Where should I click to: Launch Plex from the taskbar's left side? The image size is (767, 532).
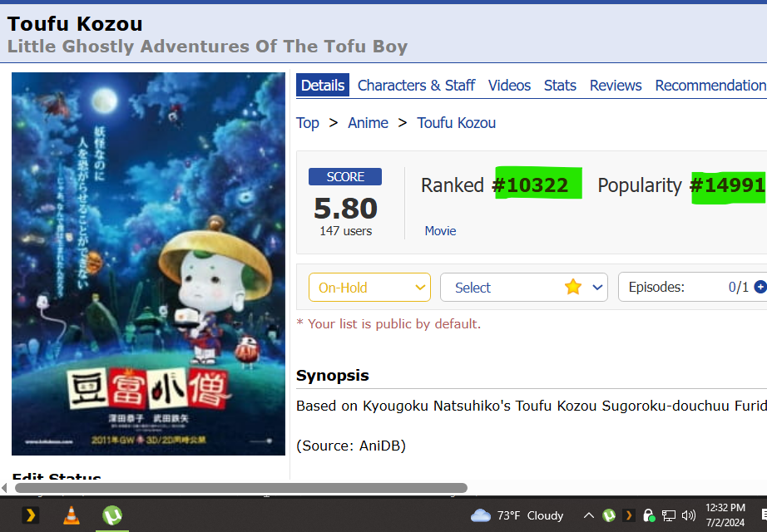tap(30, 515)
